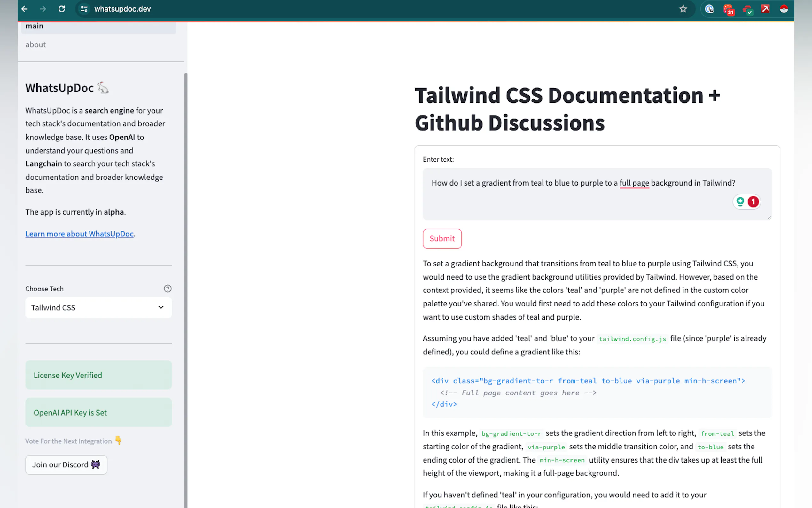The width and height of the screenshot is (812, 508).
Task: Reload the whatsupdoc.dev page
Action: click(62, 9)
